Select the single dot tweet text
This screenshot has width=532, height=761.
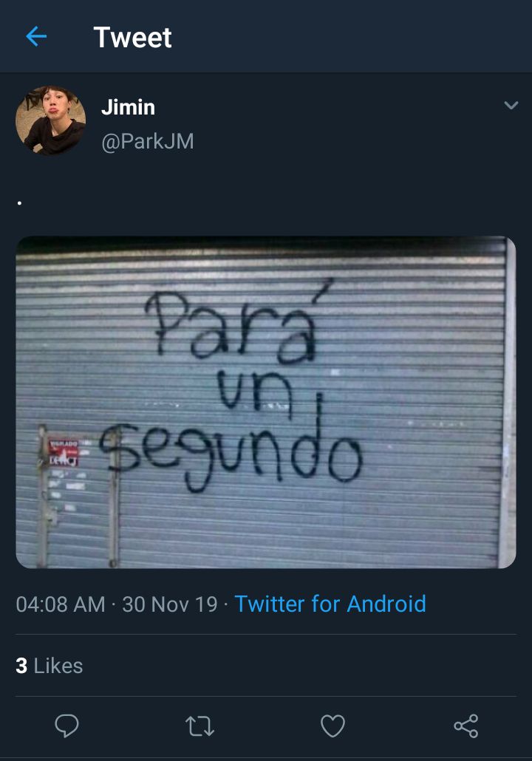click(19, 203)
